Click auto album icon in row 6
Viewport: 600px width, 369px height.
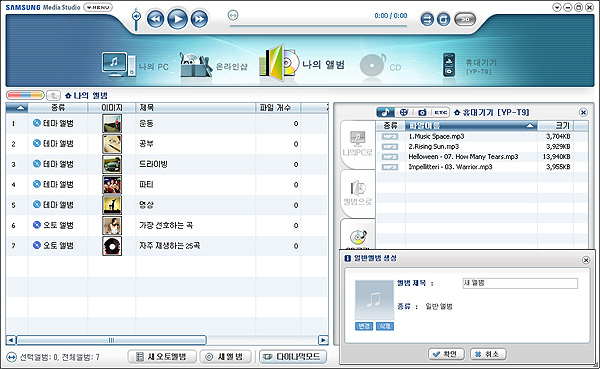(37, 225)
